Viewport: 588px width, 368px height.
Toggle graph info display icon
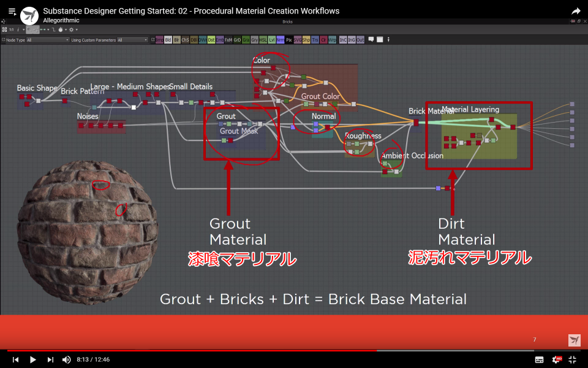click(18, 29)
